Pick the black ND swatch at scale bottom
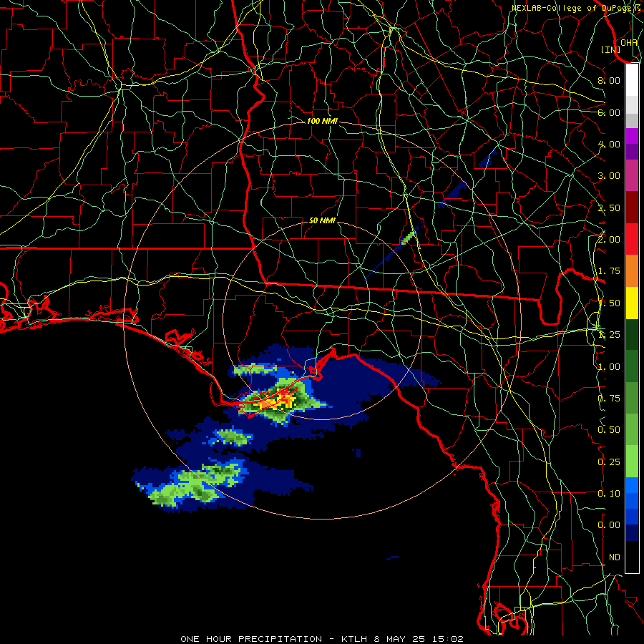644x644 pixels. [x=632, y=557]
